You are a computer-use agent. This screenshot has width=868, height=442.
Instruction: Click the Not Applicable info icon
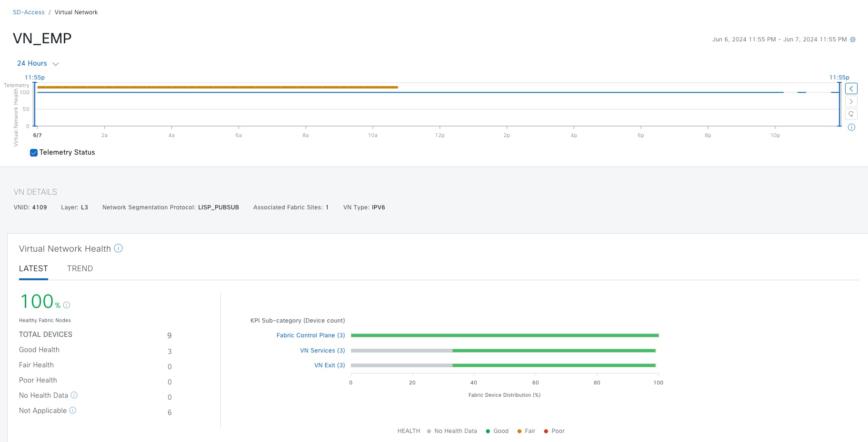pyautogui.click(x=73, y=410)
